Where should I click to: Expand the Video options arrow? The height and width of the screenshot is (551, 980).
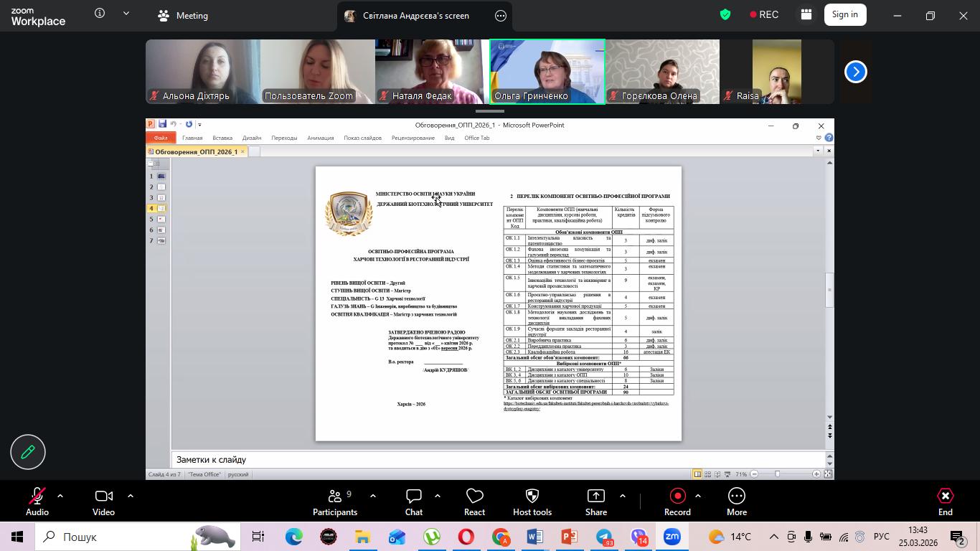tap(131, 496)
